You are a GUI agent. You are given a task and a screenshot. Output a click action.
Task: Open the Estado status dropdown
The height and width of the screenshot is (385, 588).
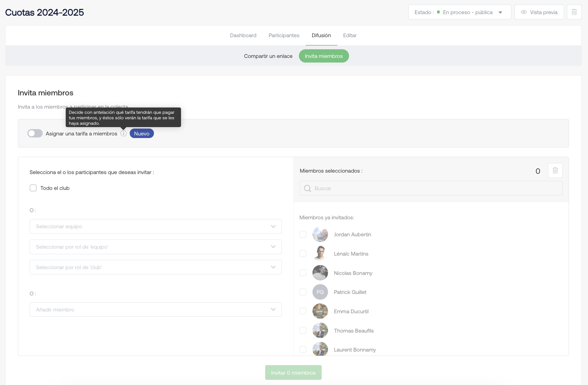(x=459, y=12)
